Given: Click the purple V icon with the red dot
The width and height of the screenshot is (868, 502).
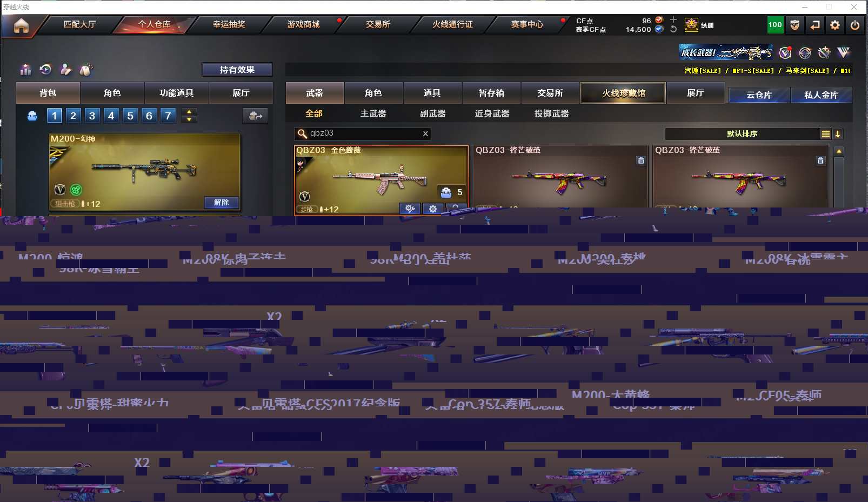Looking at the screenshot, I should [x=785, y=52].
